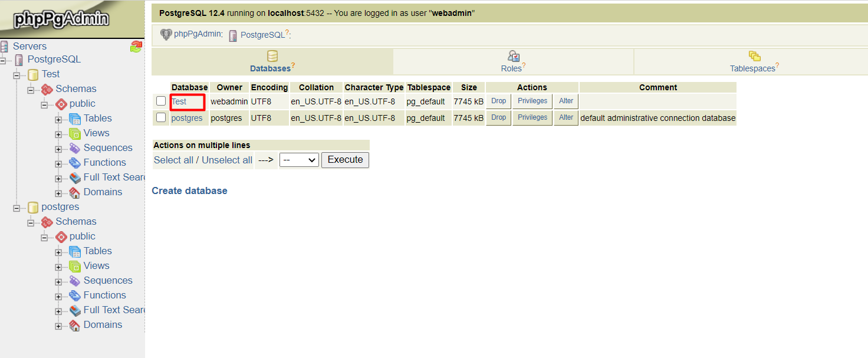Click the Create database link
The height and width of the screenshot is (358, 868).
[x=189, y=191]
